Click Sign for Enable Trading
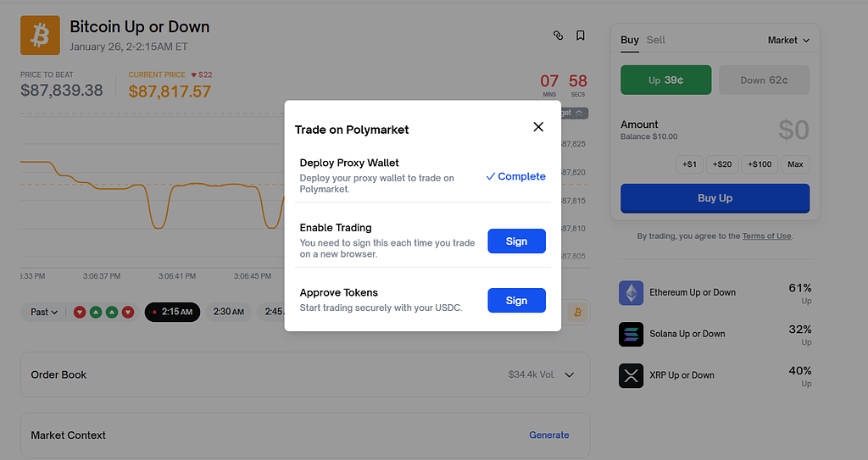Image resolution: width=868 pixels, height=460 pixels. (516, 241)
